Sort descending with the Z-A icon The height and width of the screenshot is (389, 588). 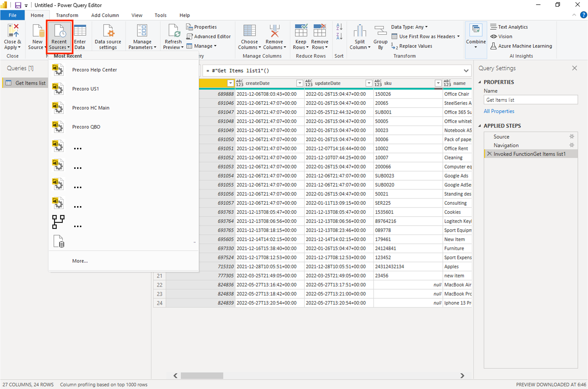[339, 36]
